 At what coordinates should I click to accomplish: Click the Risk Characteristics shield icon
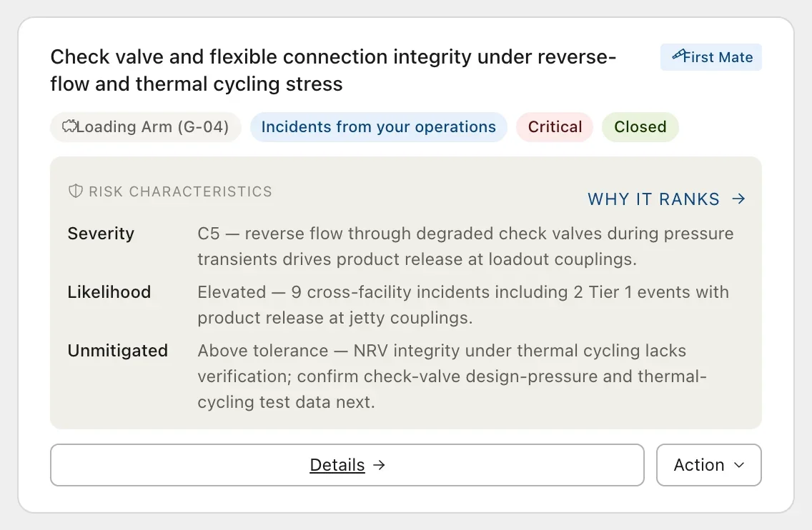coord(76,191)
